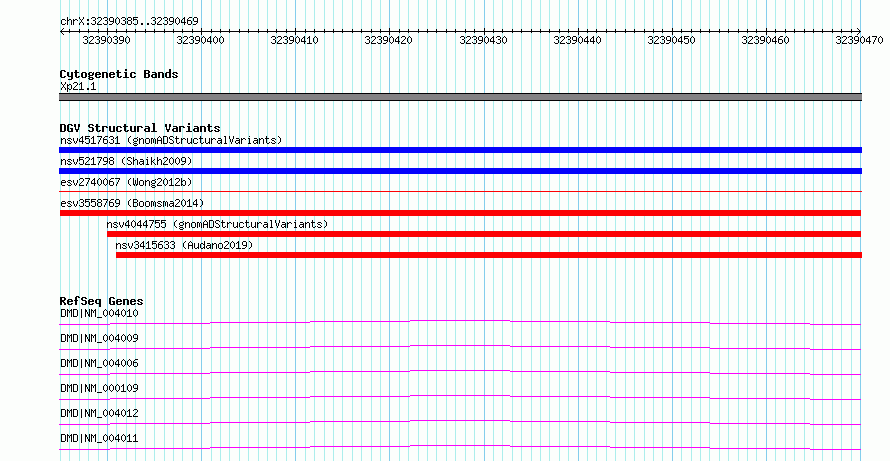
Task: Open variant nsv4044755 gnomAD label
Action: (x=217, y=224)
